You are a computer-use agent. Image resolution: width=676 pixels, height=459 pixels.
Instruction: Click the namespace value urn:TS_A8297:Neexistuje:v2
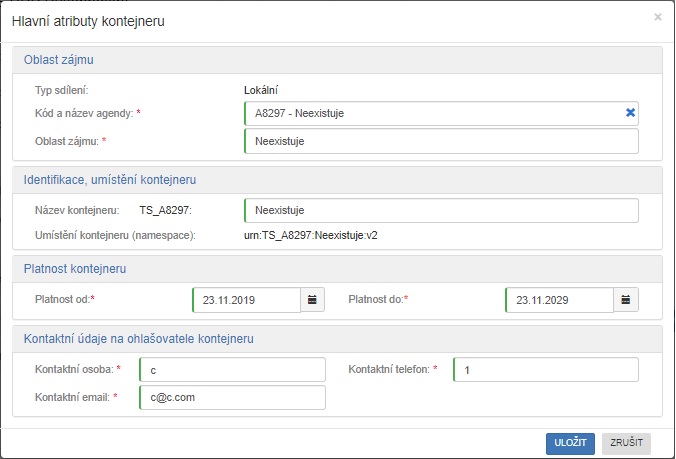point(311,236)
